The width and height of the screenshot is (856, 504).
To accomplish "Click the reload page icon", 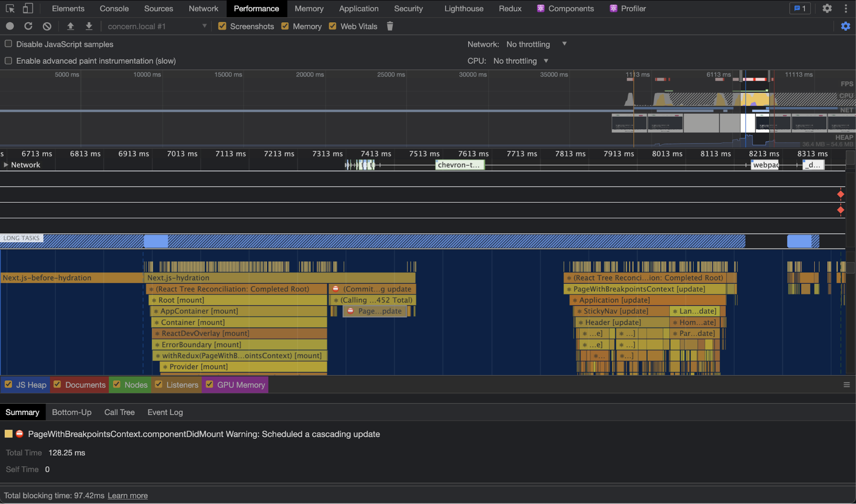I will (28, 27).
